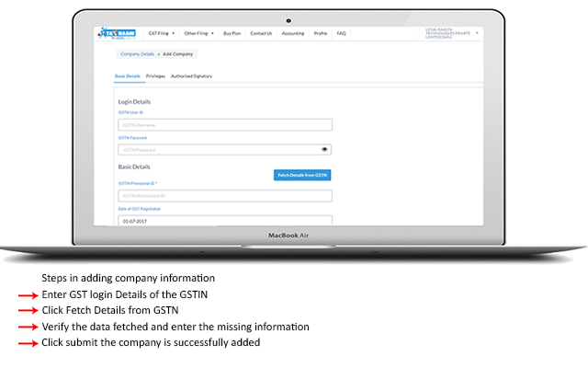Click the TaxRaahi logo
This screenshot has height=368, width=588.
point(117,33)
